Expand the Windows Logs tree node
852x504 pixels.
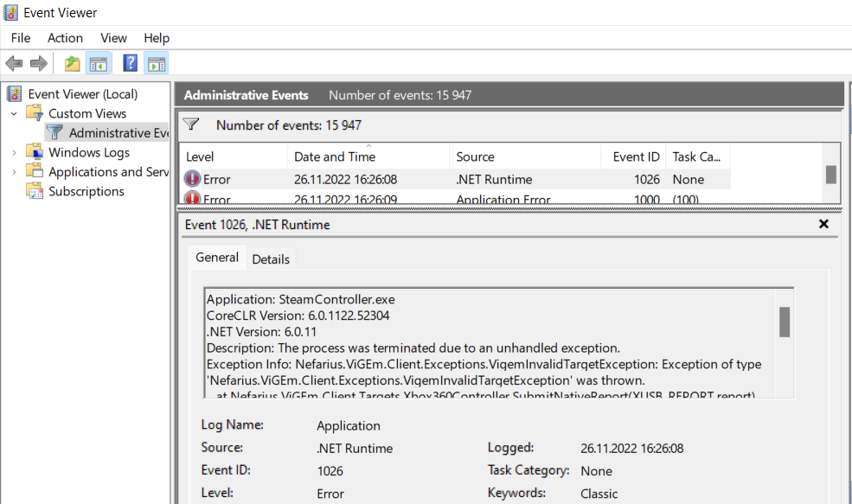(x=14, y=152)
